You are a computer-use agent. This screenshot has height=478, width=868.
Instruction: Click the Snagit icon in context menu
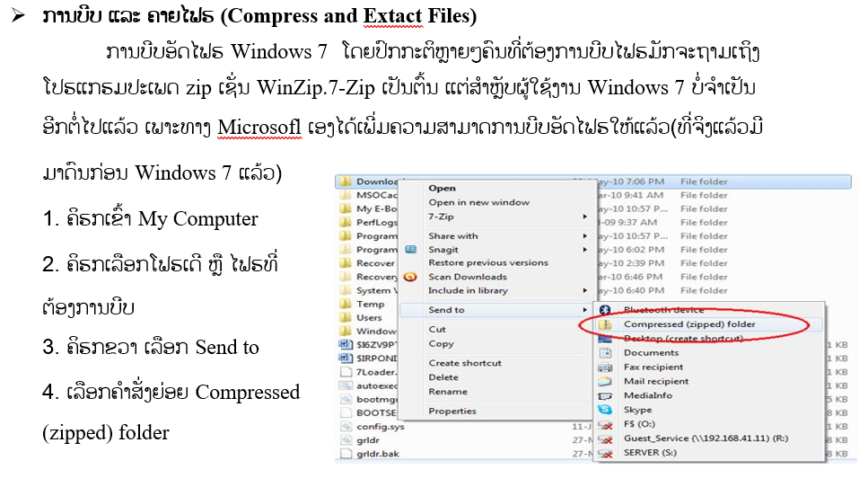pos(411,250)
